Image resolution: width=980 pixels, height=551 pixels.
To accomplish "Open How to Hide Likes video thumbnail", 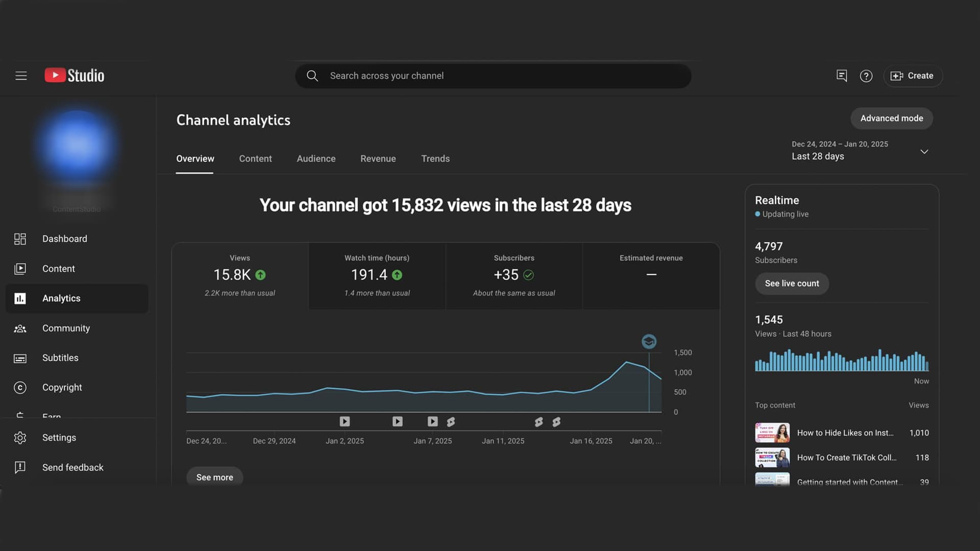I will pos(772,433).
